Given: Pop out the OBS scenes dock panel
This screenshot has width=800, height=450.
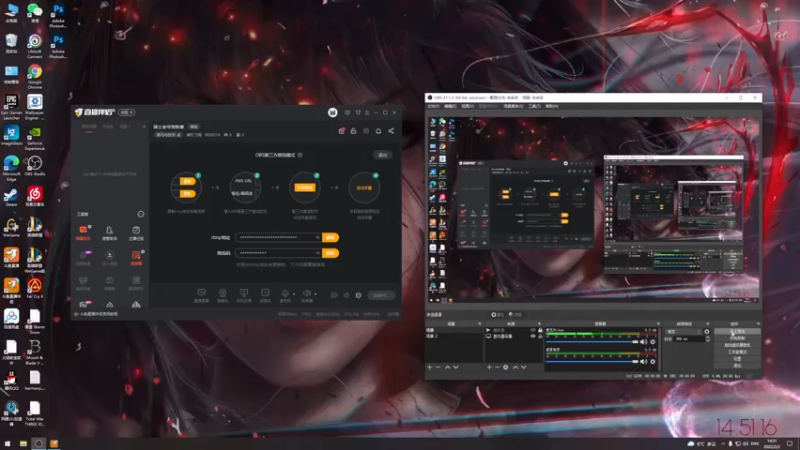Looking at the screenshot, I should tap(480, 324).
